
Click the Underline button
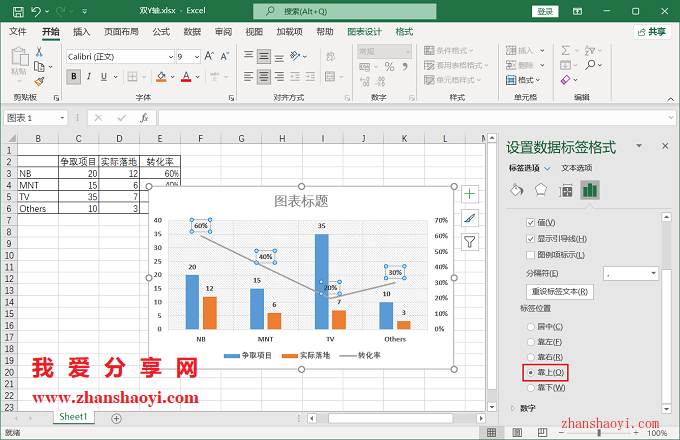click(104, 77)
